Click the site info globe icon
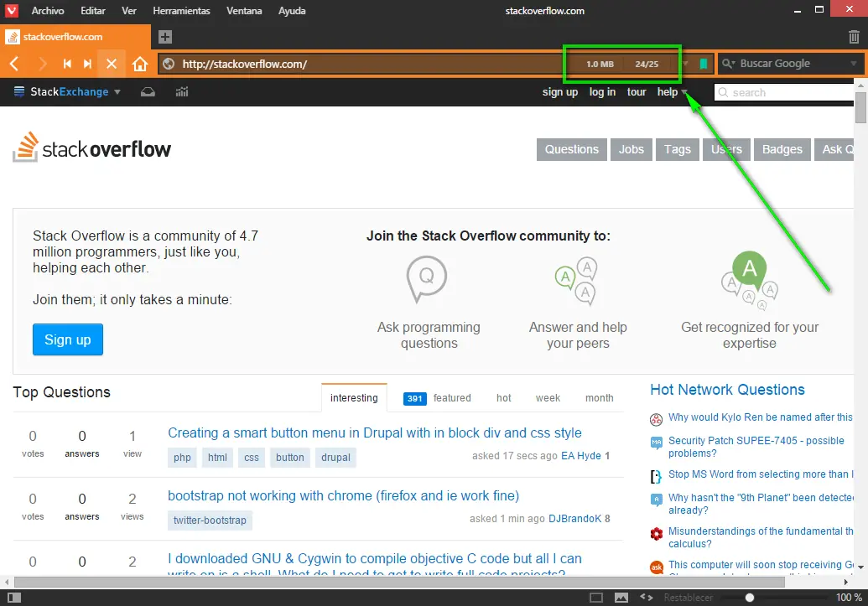The image size is (868, 606). pyautogui.click(x=169, y=64)
